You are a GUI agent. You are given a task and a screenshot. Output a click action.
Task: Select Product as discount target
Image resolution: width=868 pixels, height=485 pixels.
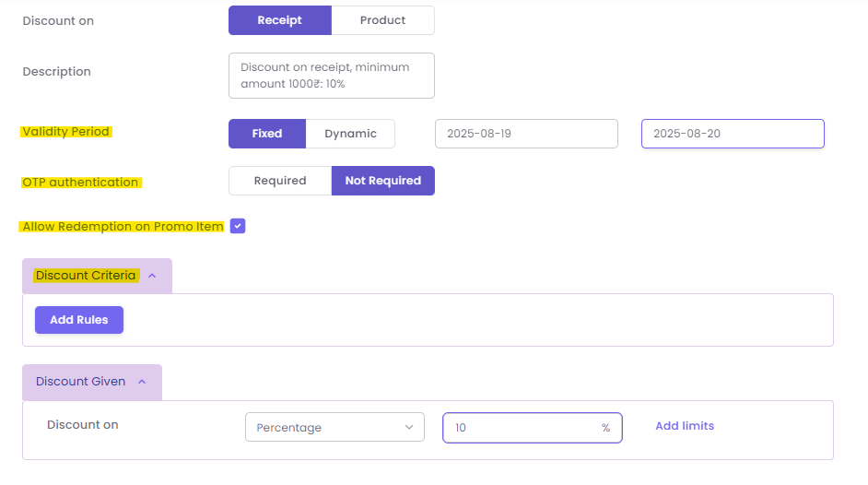click(382, 20)
